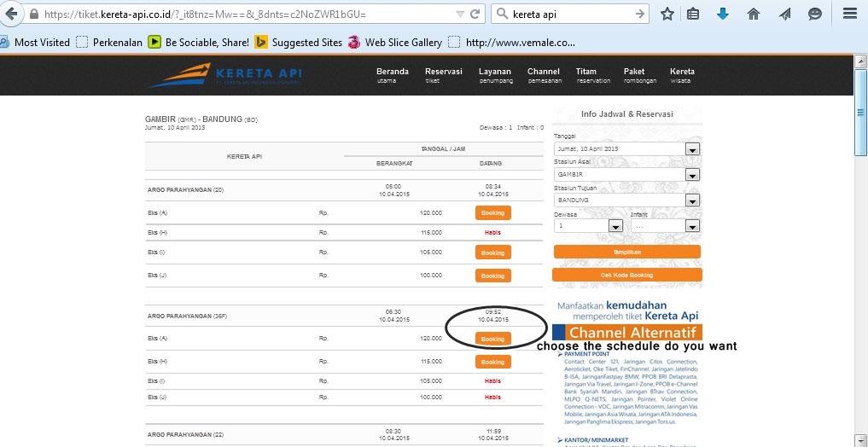Open the Titam reservation menu
Viewport: 868px width, 447px height.
(x=593, y=75)
